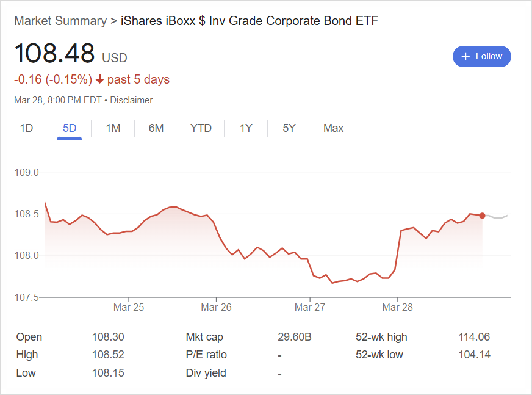Select the Max chart range
This screenshot has height=395, width=532.
tap(334, 128)
